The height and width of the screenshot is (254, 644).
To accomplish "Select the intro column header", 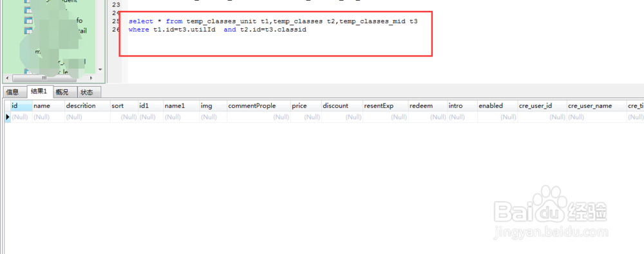I will tap(462, 106).
